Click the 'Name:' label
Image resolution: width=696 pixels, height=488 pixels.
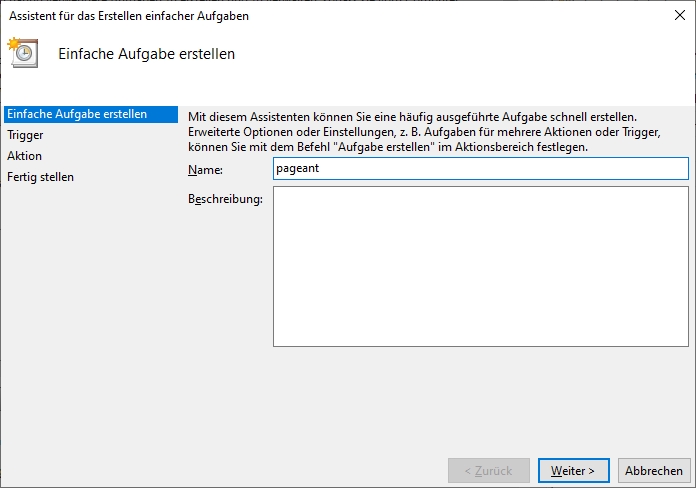click(x=205, y=170)
